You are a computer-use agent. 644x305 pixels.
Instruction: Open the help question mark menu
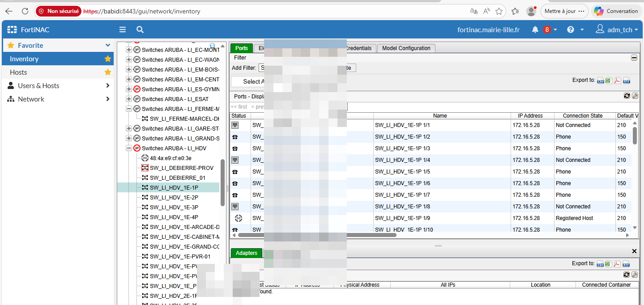tap(571, 30)
